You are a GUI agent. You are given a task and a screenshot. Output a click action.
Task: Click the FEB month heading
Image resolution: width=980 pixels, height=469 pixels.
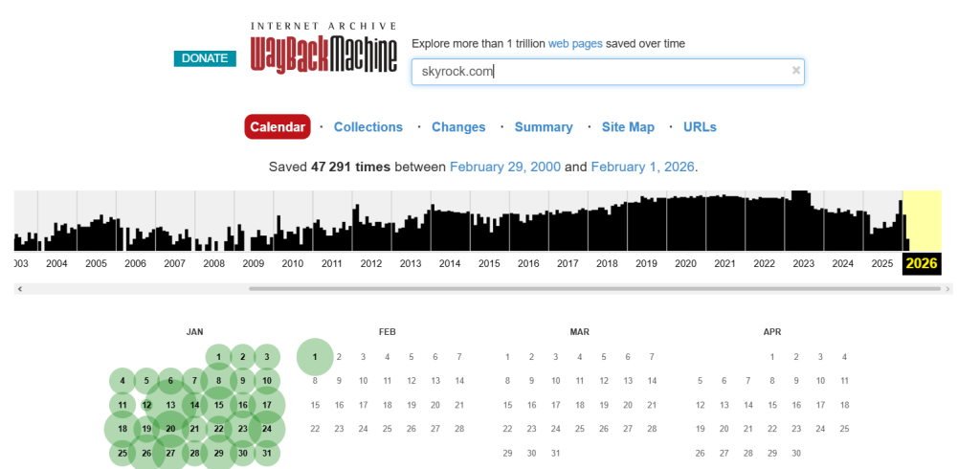point(387,332)
